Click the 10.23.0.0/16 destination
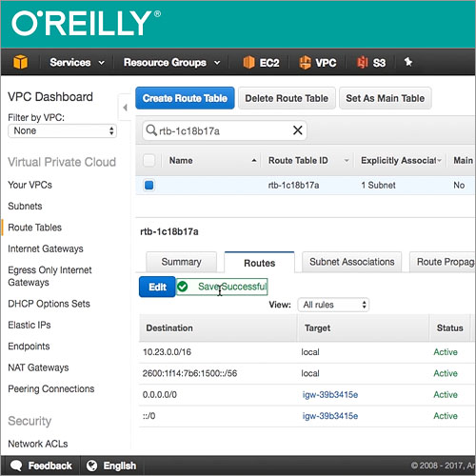This screenshot has height=476, width=476. [167, 352]
